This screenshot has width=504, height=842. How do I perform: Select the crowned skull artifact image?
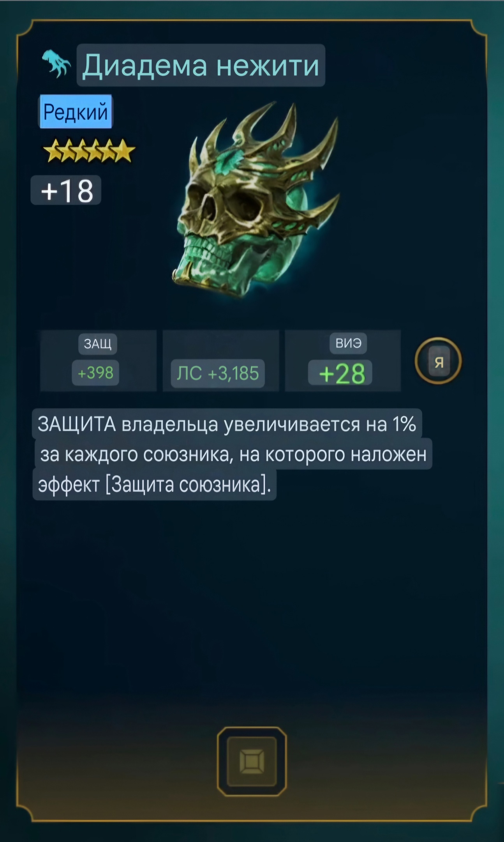coord(256,200)
